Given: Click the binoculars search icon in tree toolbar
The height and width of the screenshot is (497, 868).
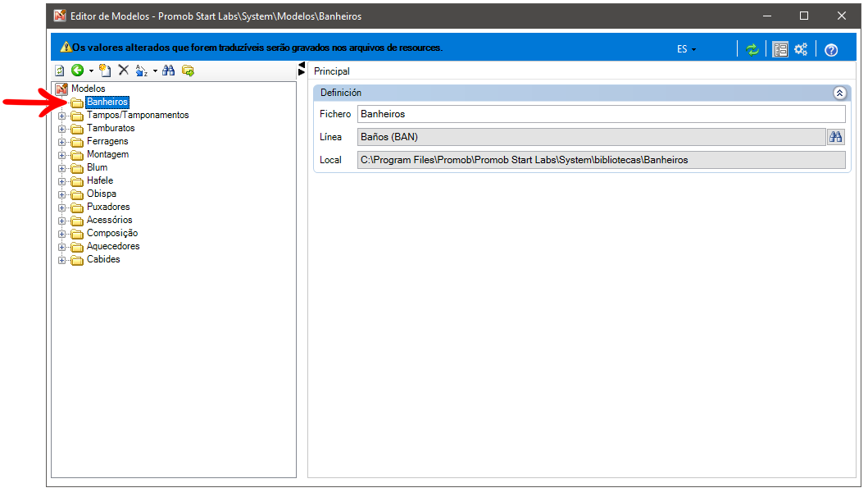Looking at the screenshot, I should 169,71.
